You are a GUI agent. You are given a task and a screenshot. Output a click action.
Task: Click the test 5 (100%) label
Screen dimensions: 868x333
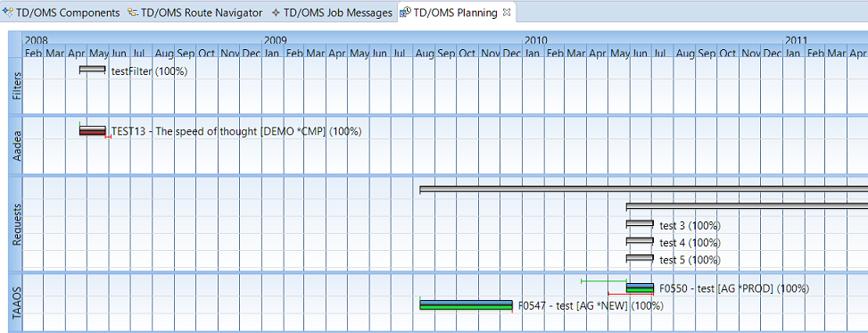click(x=690, y=260)
